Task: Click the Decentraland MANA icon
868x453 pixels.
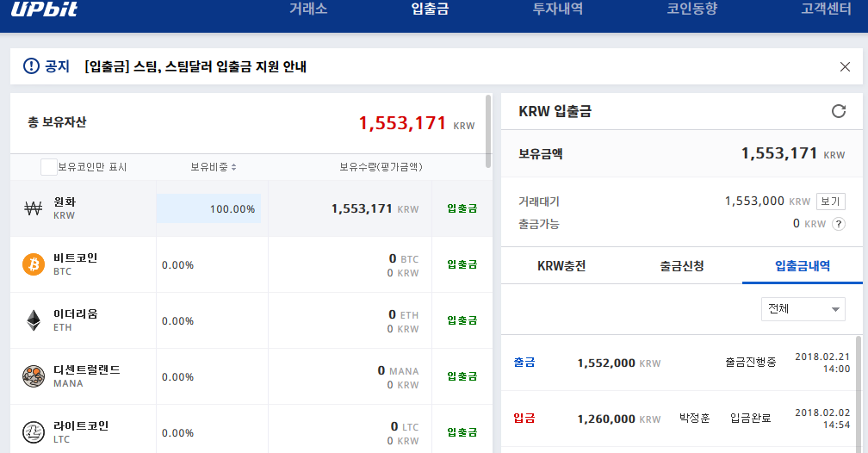Action: coord(34,376)
